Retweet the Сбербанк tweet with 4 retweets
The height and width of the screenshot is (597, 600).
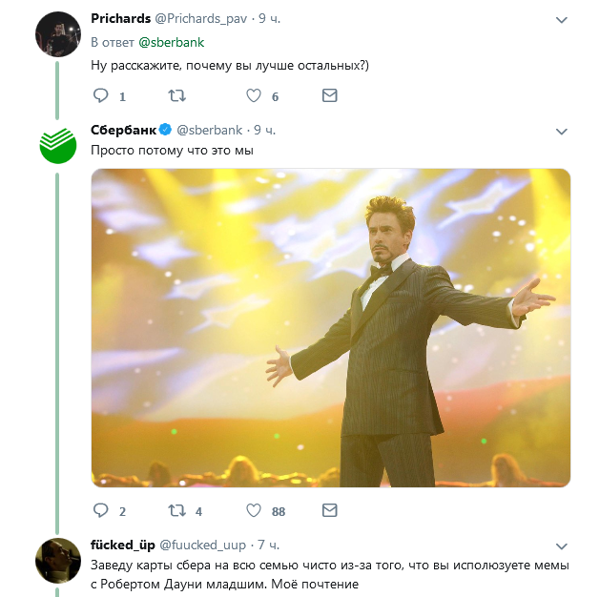point(177,511)
